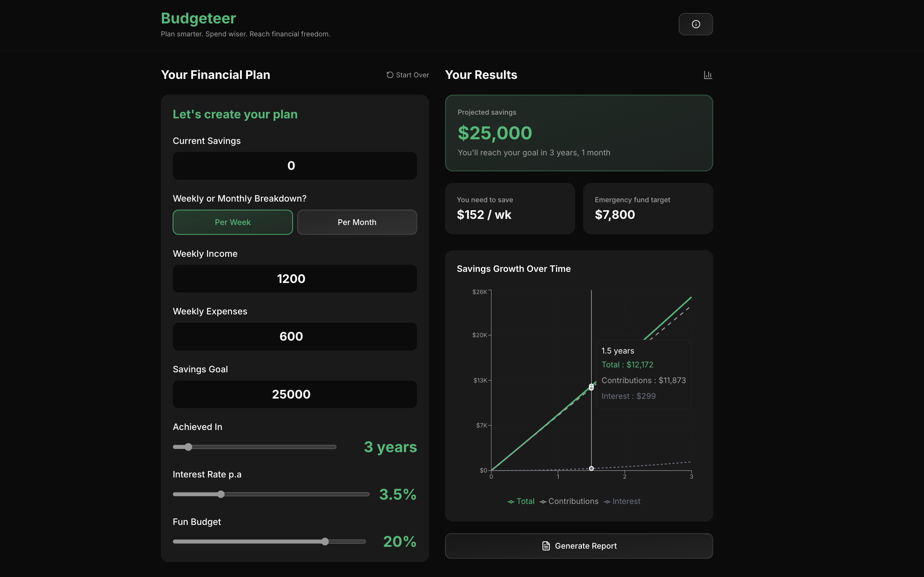
Task: Click the Fun Budget slider handle
Action: click(325, 542)
